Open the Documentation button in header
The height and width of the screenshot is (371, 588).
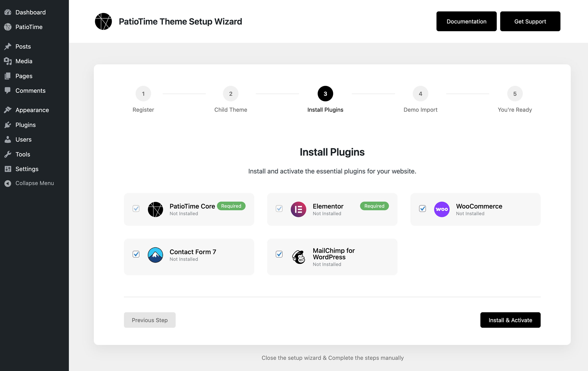click(x=466, y=22)
